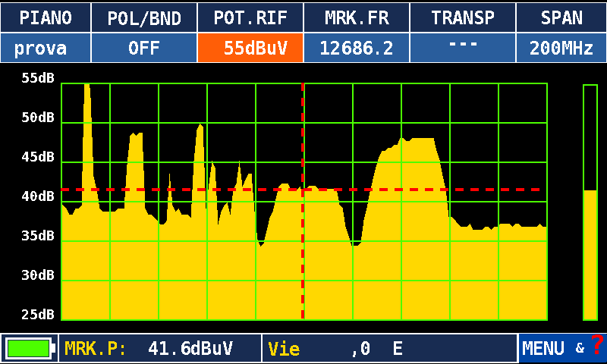This screenshot has width=607, height=364.
Task: Select the POT.RIF header tab
Action: 250,17
